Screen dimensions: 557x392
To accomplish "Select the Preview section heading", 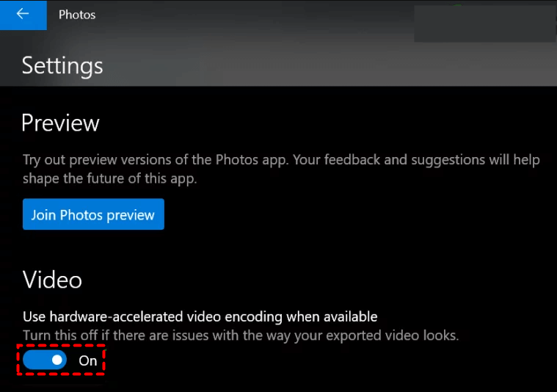I will tap(60, 123).
